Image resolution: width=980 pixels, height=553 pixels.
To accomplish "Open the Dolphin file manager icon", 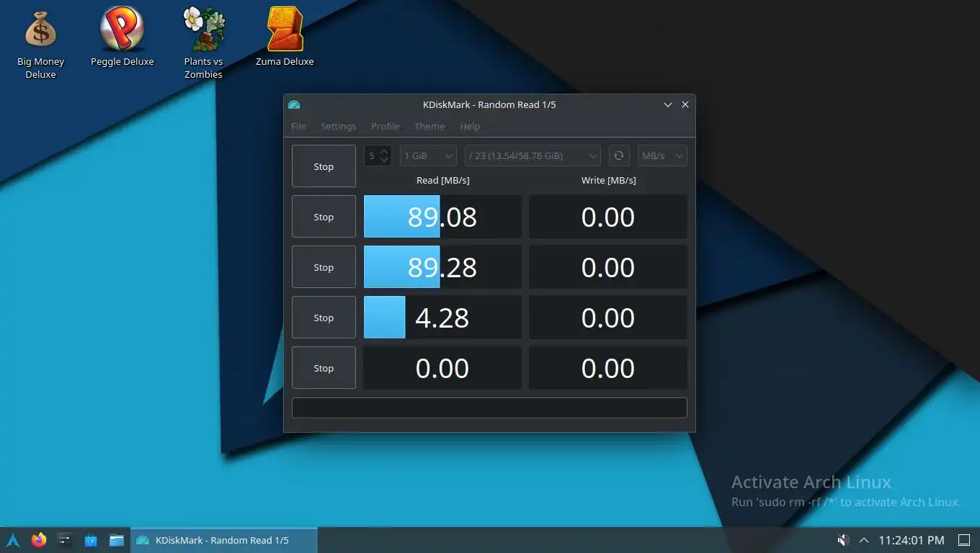I will pyautogui.click(x=117, y=540).
